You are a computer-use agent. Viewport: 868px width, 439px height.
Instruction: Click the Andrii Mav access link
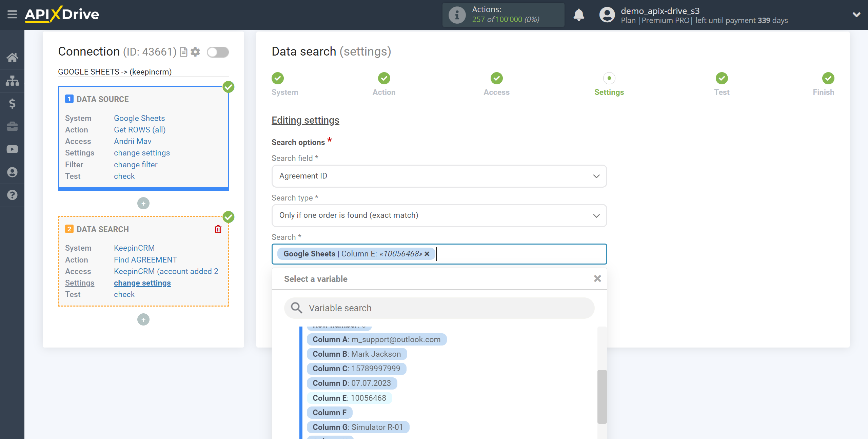pyautogui.click(x=133, y=141)
